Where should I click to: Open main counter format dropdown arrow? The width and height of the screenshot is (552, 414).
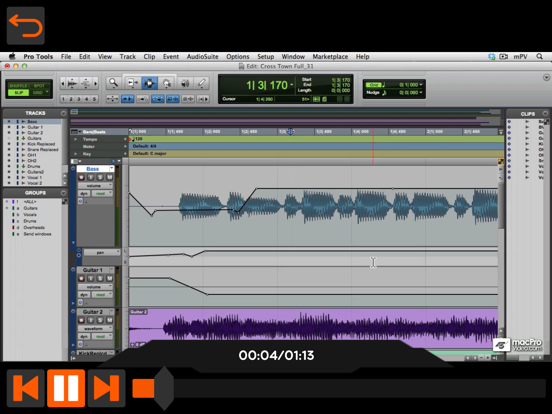291,85
